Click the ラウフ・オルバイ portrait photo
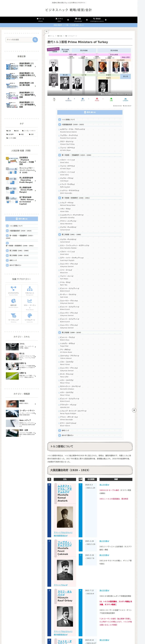 pos(65,617)
